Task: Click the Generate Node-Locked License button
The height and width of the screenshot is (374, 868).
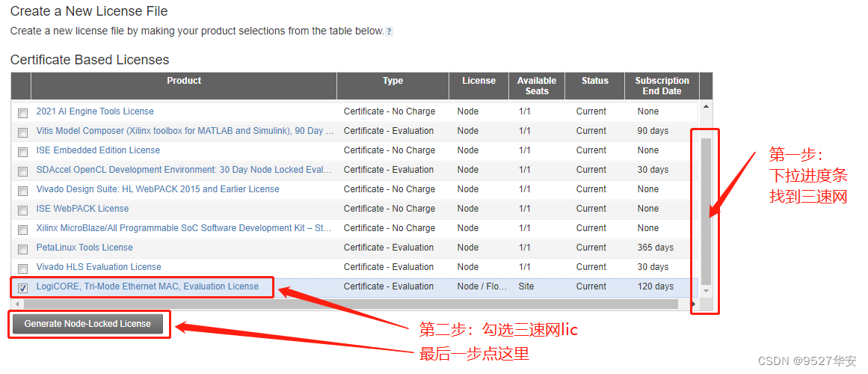Action: [x=87, y=324]
